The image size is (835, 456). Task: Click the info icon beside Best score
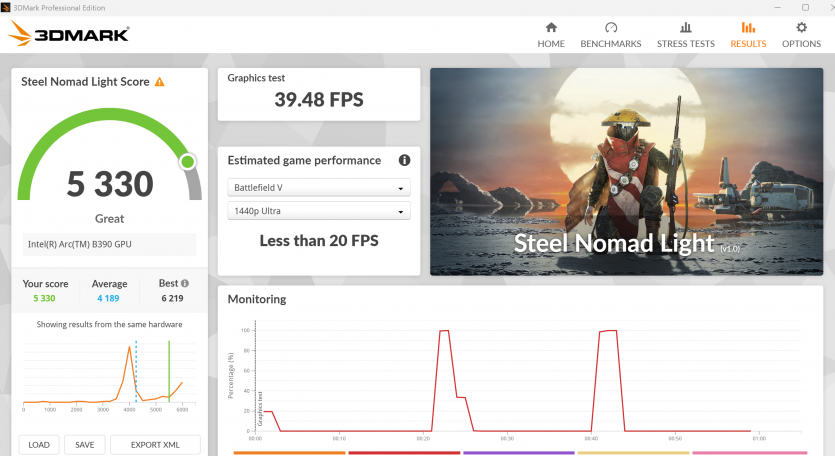184,284
